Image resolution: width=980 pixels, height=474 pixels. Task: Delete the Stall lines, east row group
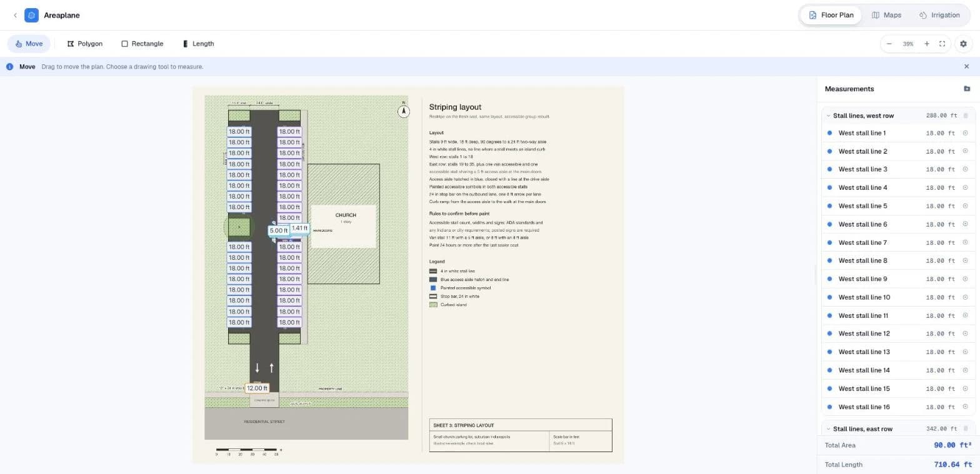tap(966, 428)
